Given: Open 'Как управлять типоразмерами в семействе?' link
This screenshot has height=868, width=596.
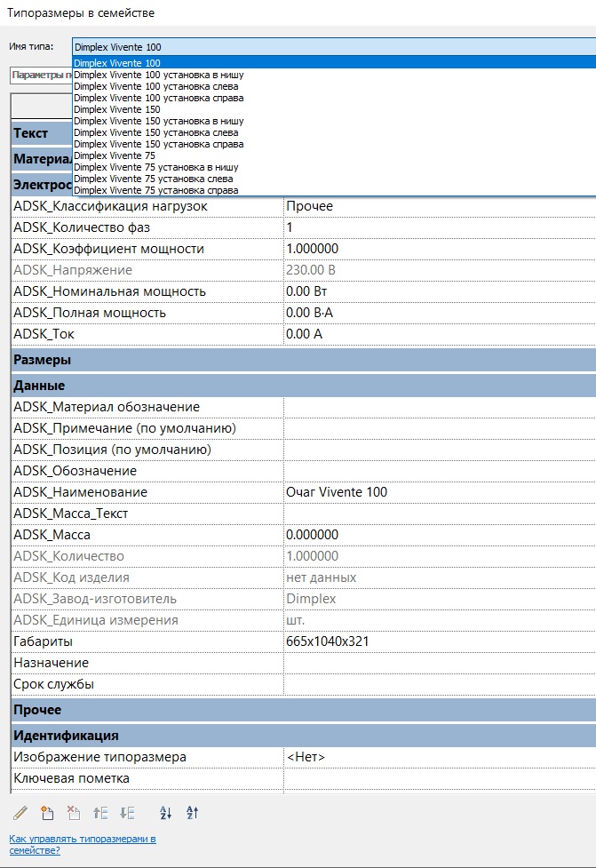Looking at the screenshot, I should coord(83,845).
